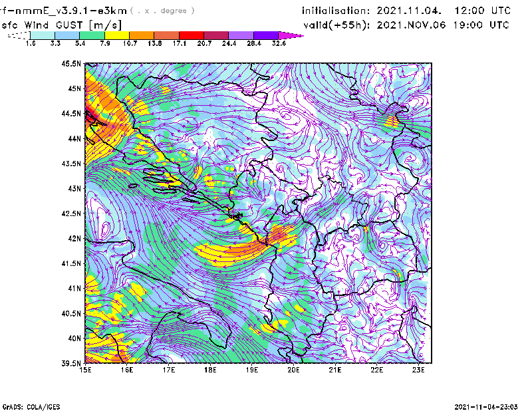532x411 pixels.
Task: Click the yellow 7.9–10.7 legend swatch
Action: pyautogui.click(x=117, y=35)
